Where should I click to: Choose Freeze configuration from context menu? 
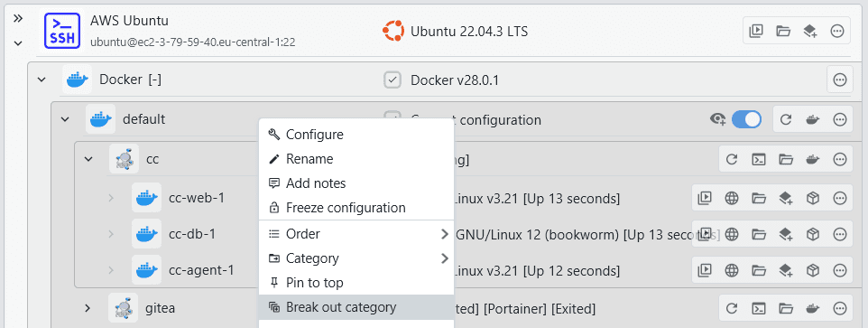click(x=356, y=208)
